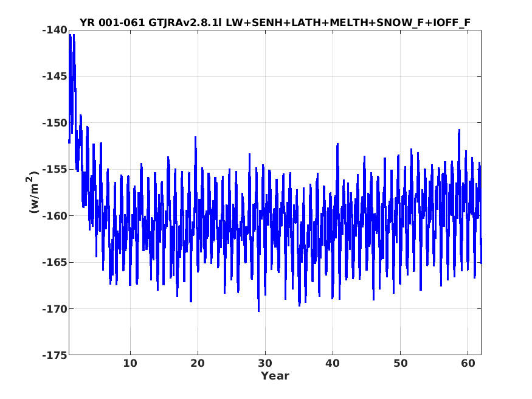
Task: Click the x-axis tick label '40'
Action: (333, 363)
